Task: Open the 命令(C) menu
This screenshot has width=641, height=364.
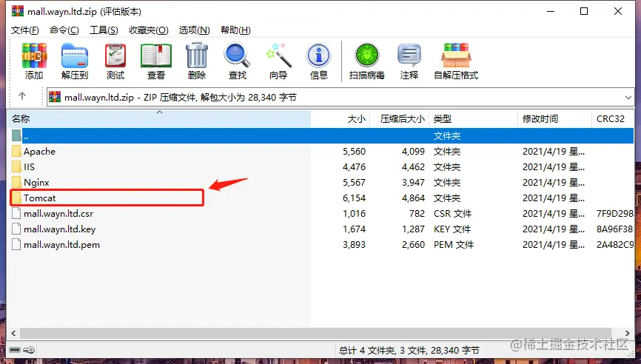Action: [x=64, y=30]
